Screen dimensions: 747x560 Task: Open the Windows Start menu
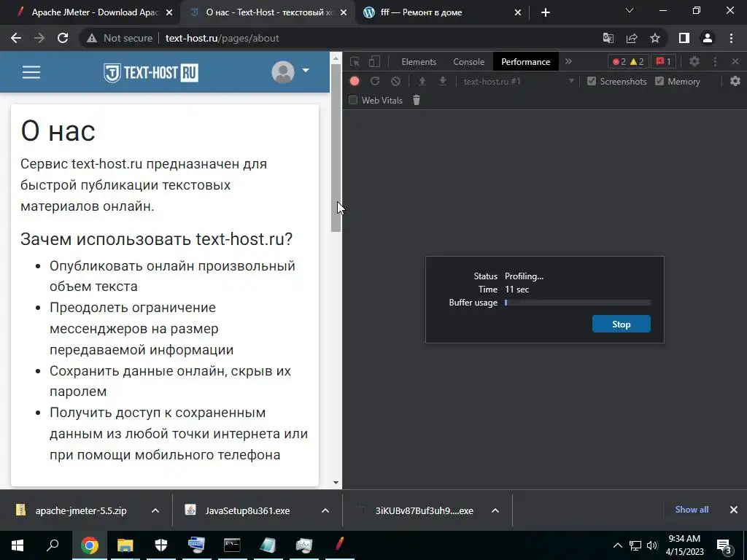pyautogui.click(x=18, y=545)
